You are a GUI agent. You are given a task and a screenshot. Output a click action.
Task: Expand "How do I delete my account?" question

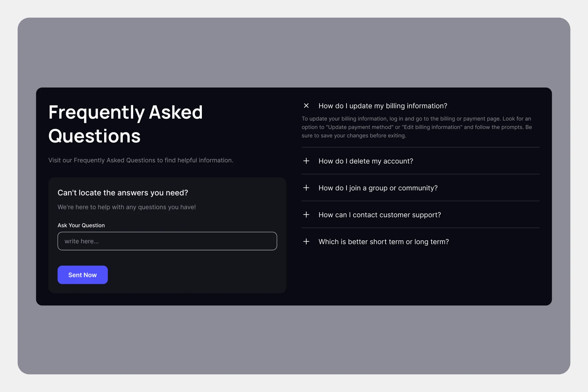(x=366, y=161)
